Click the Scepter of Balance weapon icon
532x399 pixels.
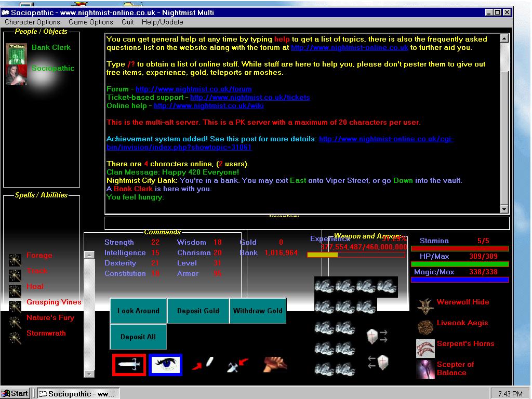tap(425, 369)
